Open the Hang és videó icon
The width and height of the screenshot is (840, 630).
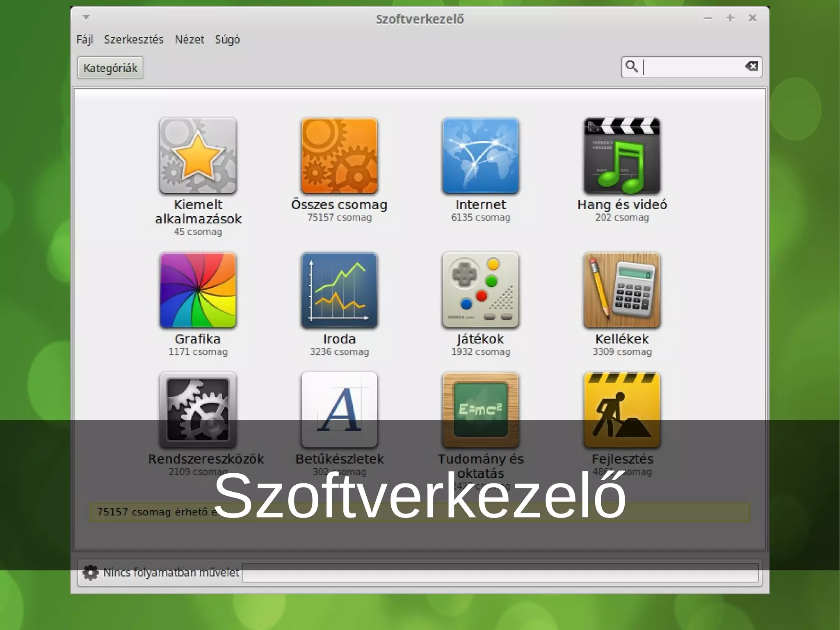[x=622, y=156]
